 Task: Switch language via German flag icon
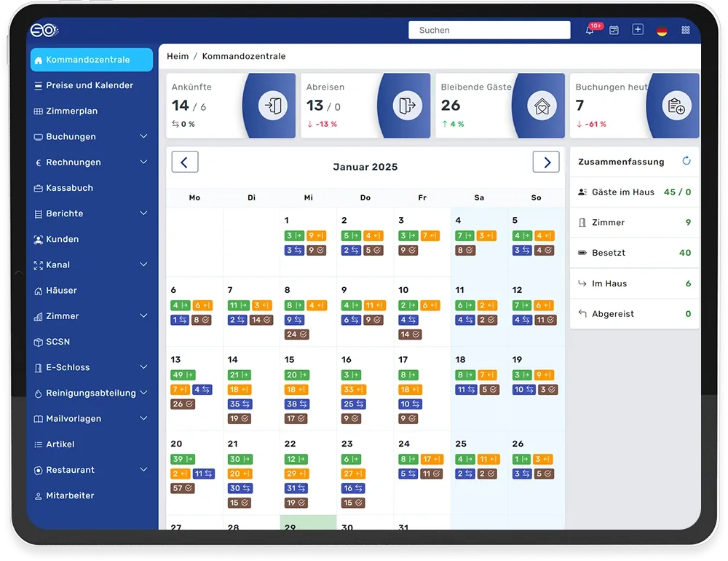[x=662, y=31]
